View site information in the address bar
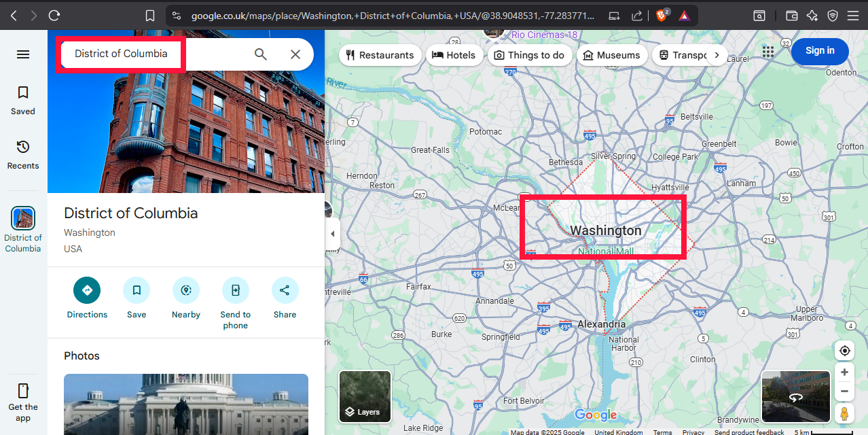 tap(177, 15)
